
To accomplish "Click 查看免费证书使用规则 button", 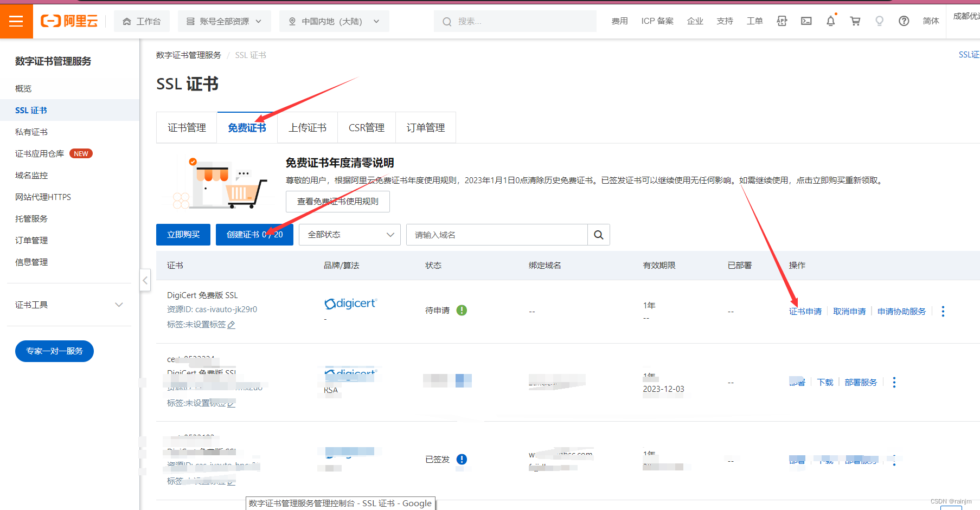I will 337,201.
